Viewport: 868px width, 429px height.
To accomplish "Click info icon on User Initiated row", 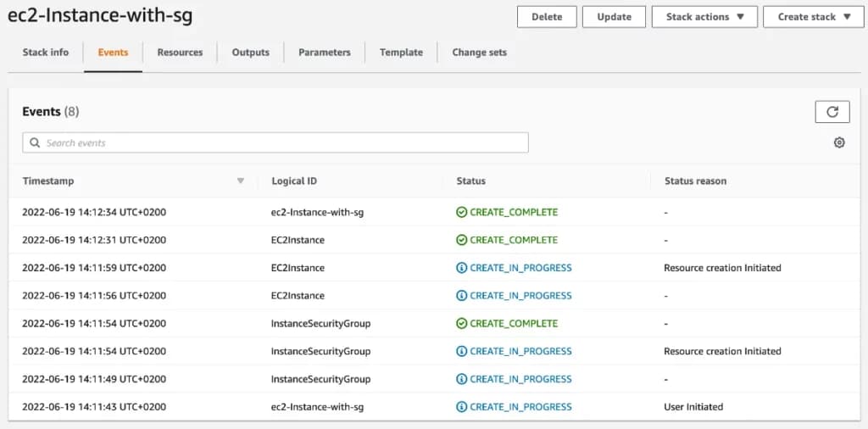I will [x=462, y=407].
